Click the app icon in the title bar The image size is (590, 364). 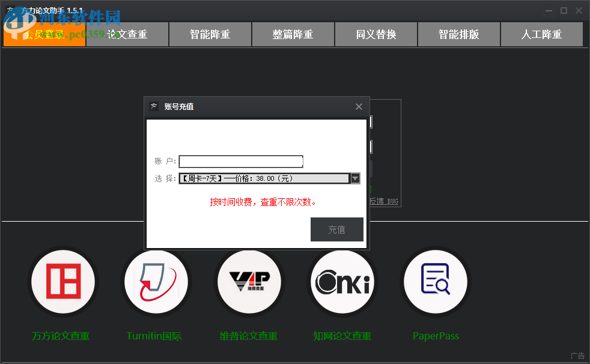[11, 10]
